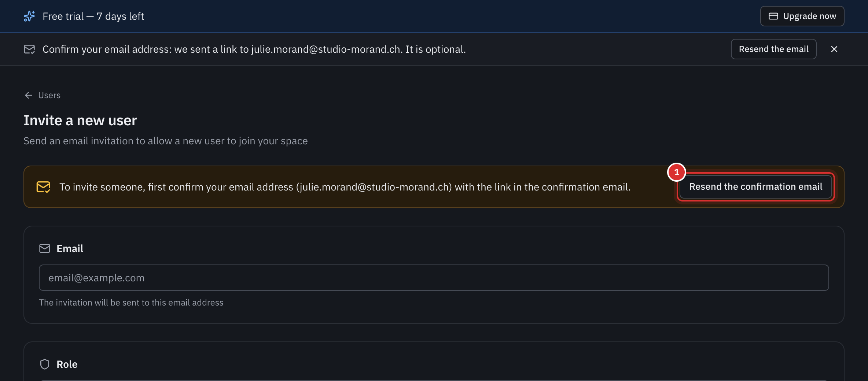The height and width of the screenshot is (381, 868).
Task: Click the yellow envelope icon in the warning box
Action: [x=43, y=187]
